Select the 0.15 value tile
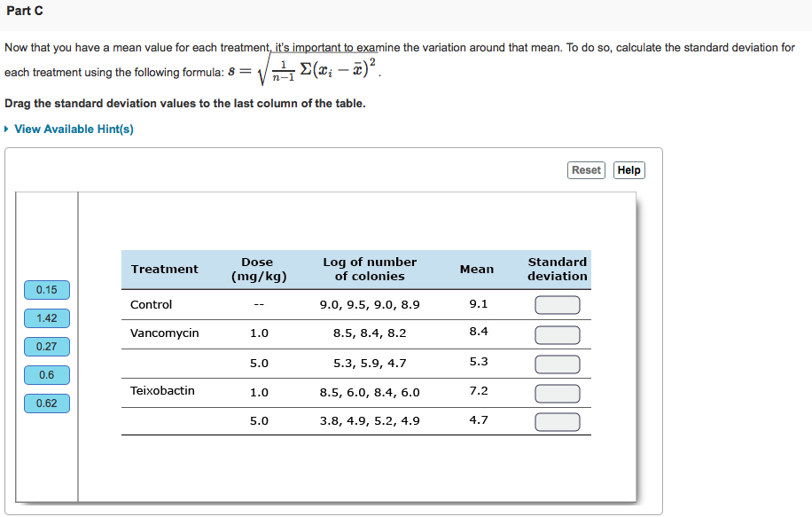 point(47,290)
